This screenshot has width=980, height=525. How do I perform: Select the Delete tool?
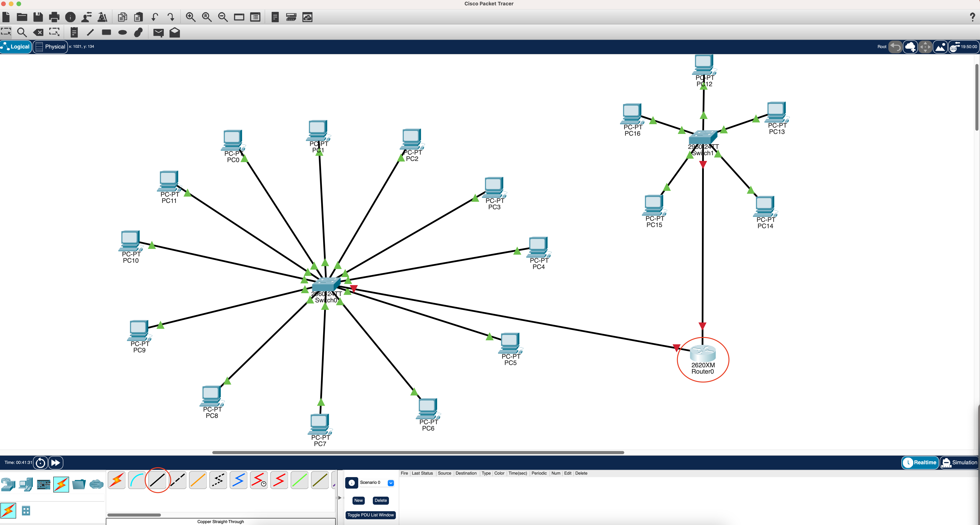(x=38, y=32)
